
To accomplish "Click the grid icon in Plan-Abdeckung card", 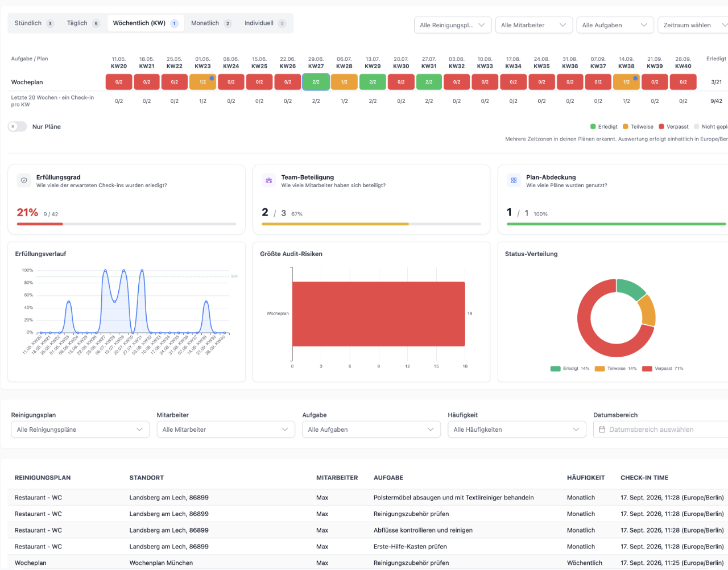I will [514, 180].
